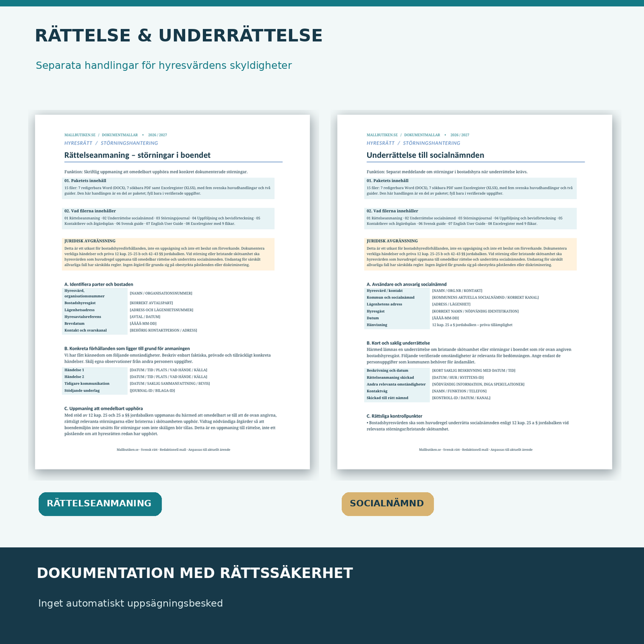The width and height of the screenshot is (644, 644).
Task: Click the value '[ADRESS / LÄGENHET]'
Action: [x=451, y=304]
